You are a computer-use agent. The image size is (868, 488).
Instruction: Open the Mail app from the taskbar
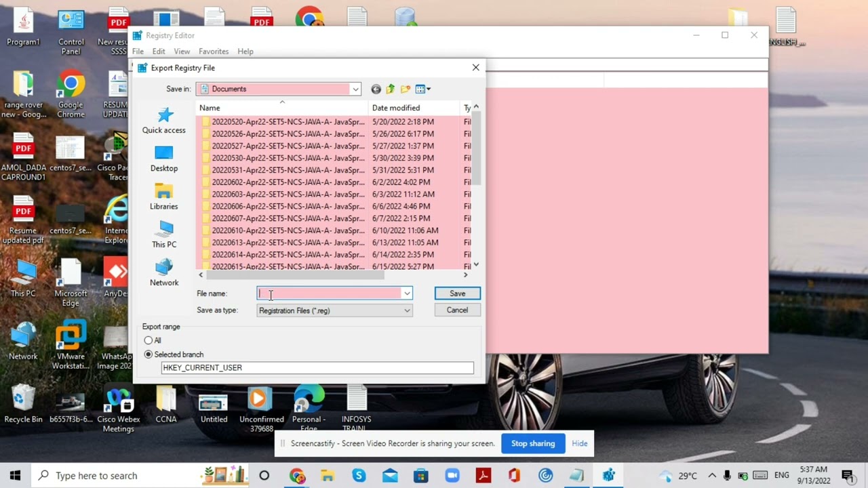pos(390,475)
